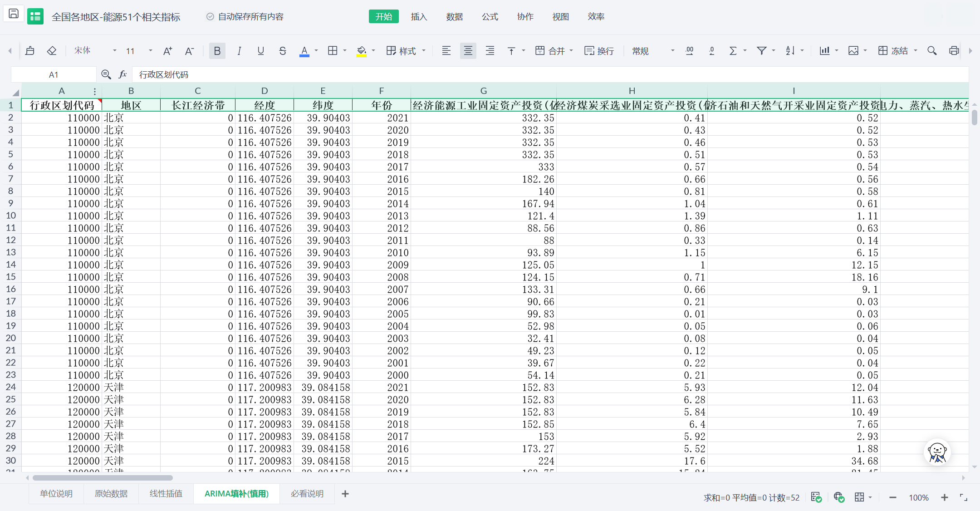Viewport: 980px width, 511px height.
Task: Open the number format 常规 dropdown
Action: pyautogui.click(x=672, y=51)
